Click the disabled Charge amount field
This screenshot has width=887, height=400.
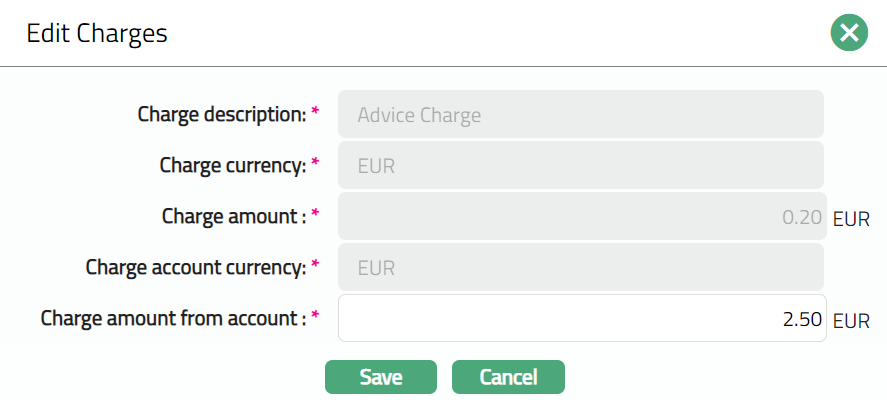pos(580,217)
